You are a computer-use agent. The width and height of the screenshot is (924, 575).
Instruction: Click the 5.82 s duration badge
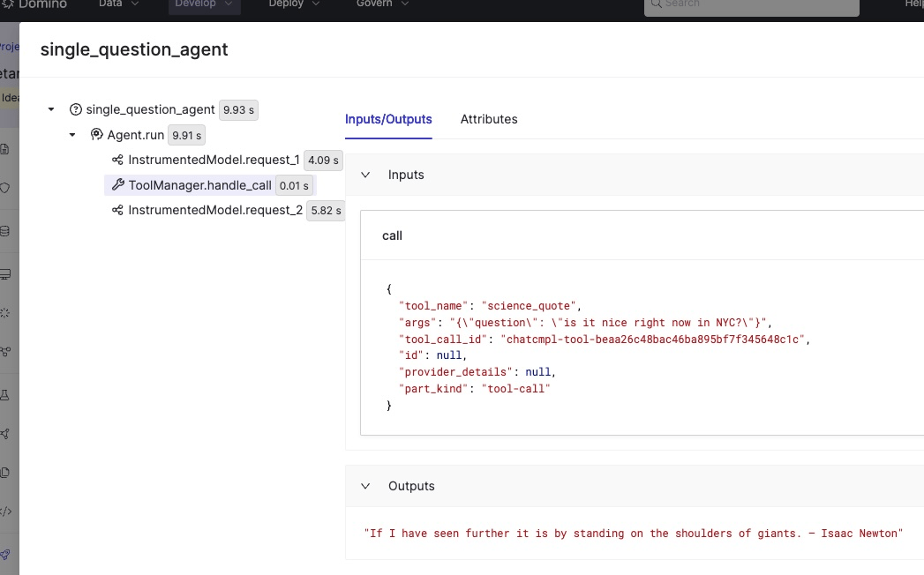pos(326,210)
